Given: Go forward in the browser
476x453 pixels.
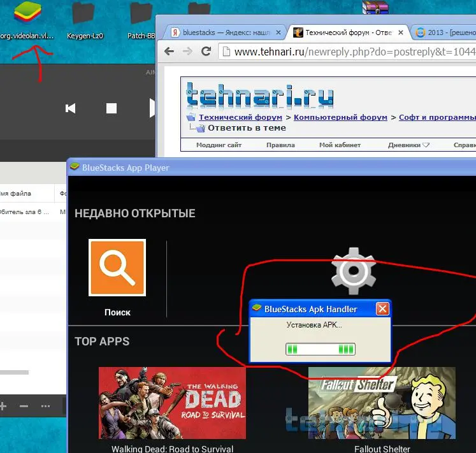Looking at the screenshot, I should point(187,52).
